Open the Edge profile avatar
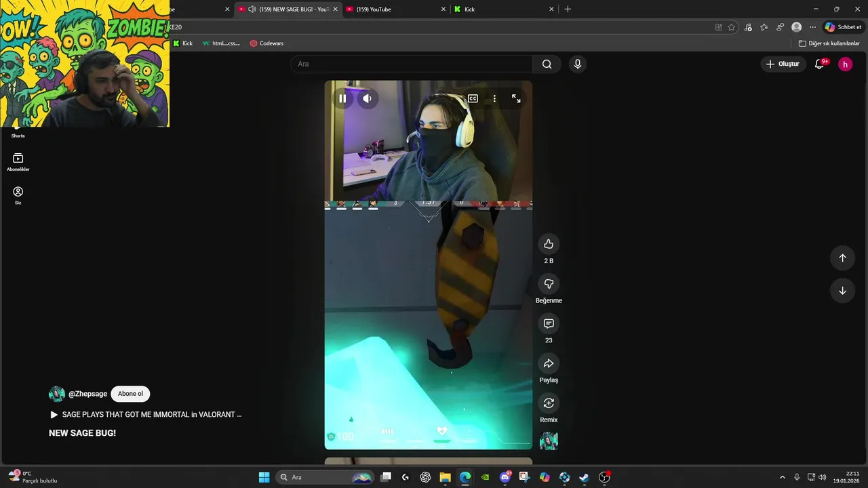This screenshot has width=868, height=488. click(797, 27)
